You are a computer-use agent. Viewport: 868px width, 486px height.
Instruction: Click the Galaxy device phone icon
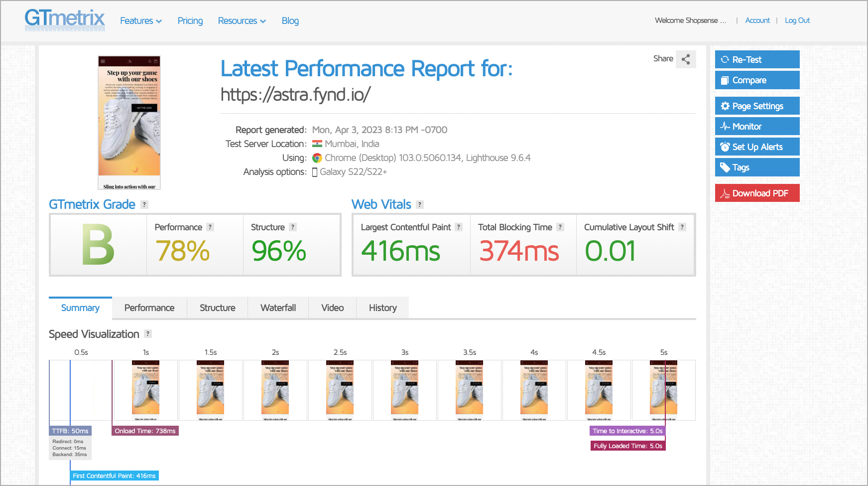click(x=315, y=172)
